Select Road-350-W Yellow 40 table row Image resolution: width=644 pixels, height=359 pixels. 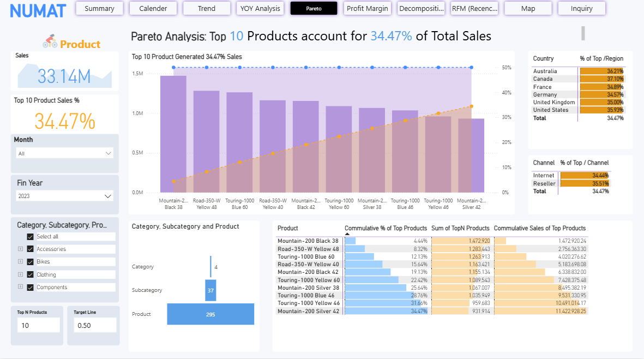[432, 265]
